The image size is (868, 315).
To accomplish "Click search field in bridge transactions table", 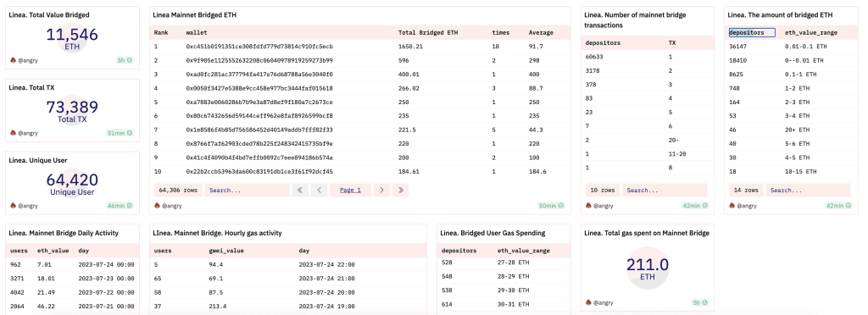I will (x=665, y=191).
